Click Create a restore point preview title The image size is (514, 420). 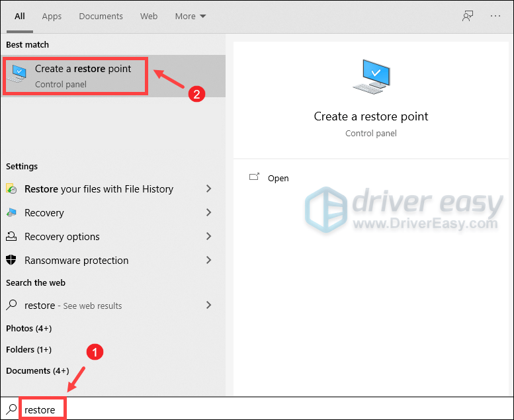(371, 116)
